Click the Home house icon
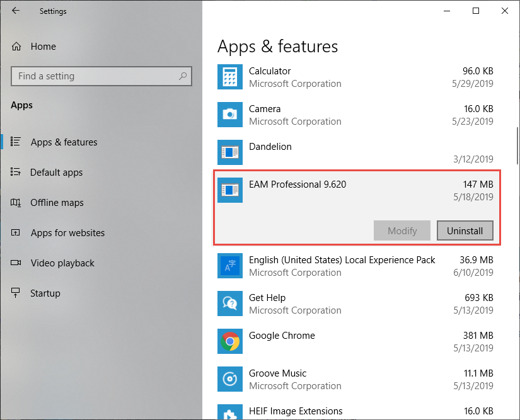Image resolution: width=520 pixels, height=420 pixels. (16, 47)
